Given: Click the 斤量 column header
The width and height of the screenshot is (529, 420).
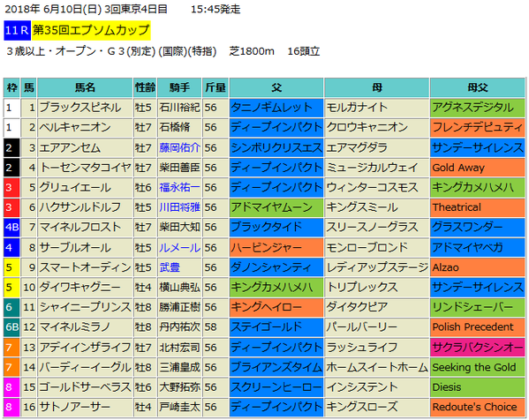Looking at the screenshot, I should [x=215, y=87].
